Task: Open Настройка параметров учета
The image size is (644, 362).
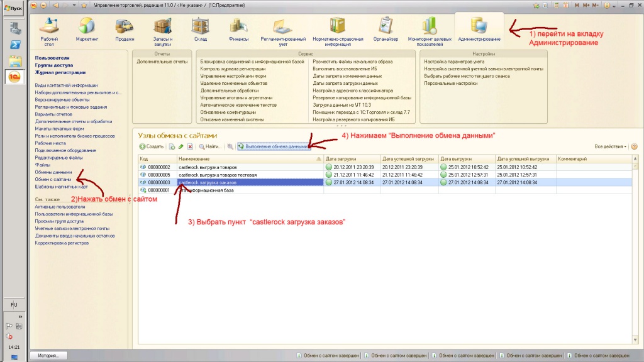Action: [x=454, y=62]
